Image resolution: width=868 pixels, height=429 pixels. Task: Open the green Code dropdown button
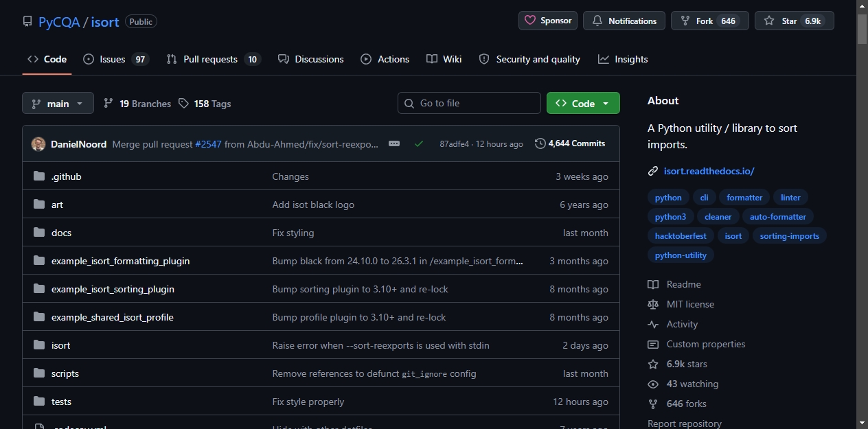583,103
